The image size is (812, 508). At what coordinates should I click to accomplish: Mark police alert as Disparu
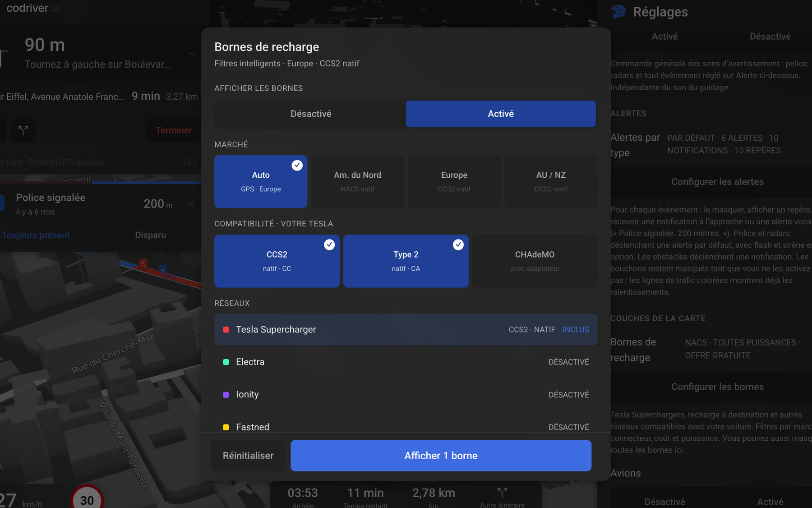(x=150, y=235)
